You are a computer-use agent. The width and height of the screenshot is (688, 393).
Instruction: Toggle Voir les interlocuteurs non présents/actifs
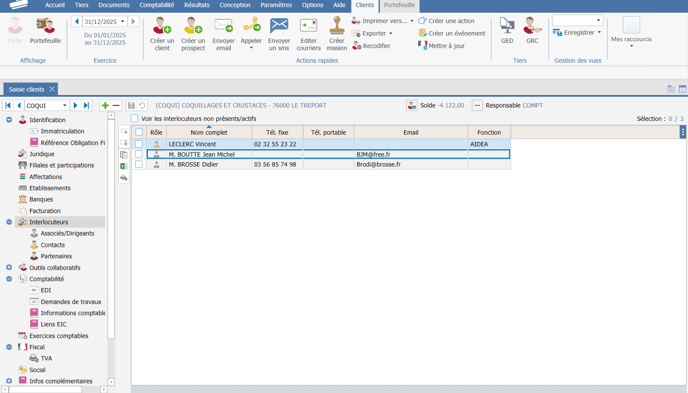(x=135, y=118)
